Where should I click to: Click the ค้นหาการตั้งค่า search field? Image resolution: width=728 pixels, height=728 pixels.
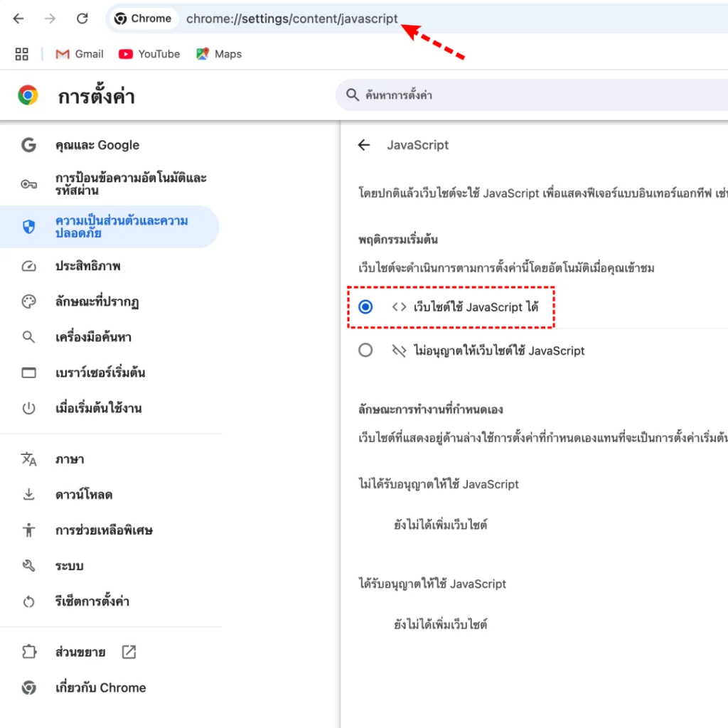click(x=532, y=95)
